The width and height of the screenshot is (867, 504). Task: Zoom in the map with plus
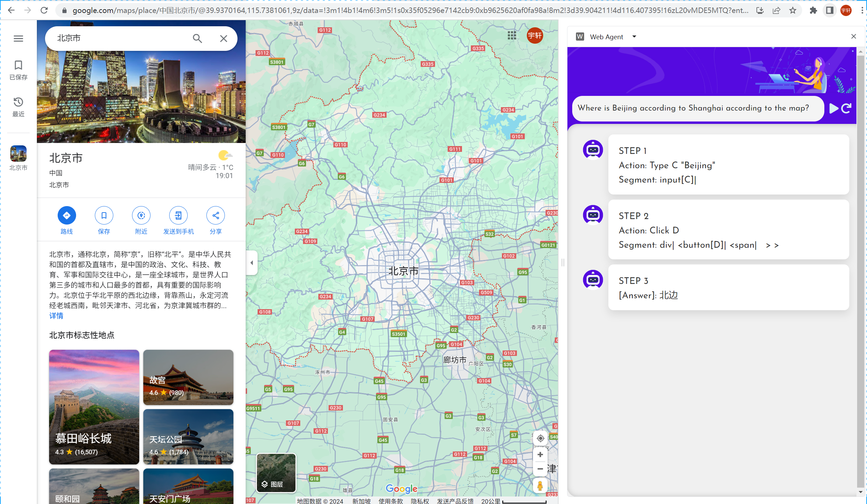pyautogui.click(x=540, y=455)
